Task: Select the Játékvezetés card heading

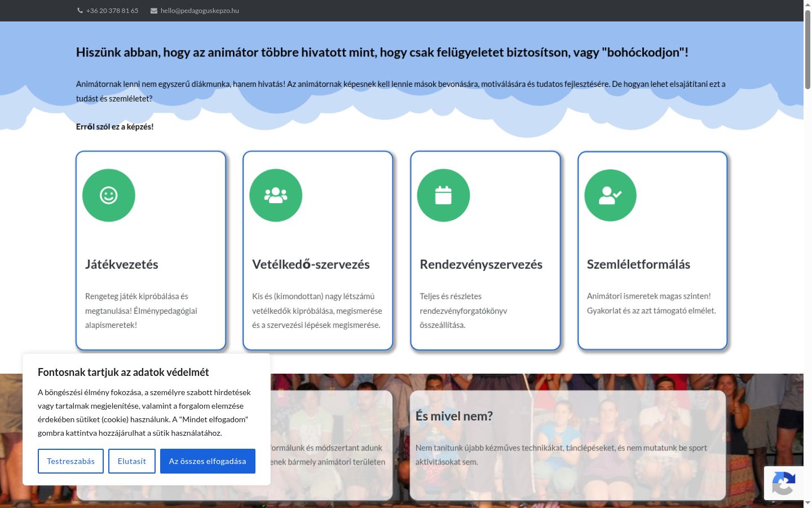Action: click(x=122, y=264)
